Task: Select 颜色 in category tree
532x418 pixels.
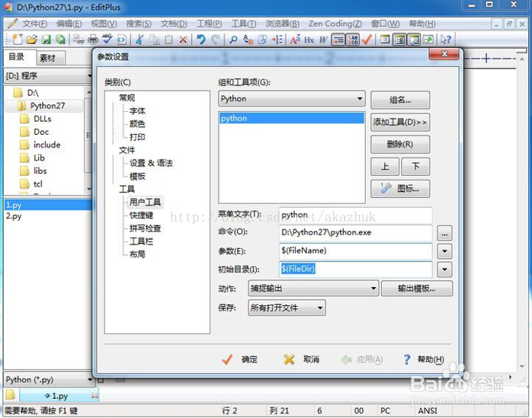Action: point(137,124)
